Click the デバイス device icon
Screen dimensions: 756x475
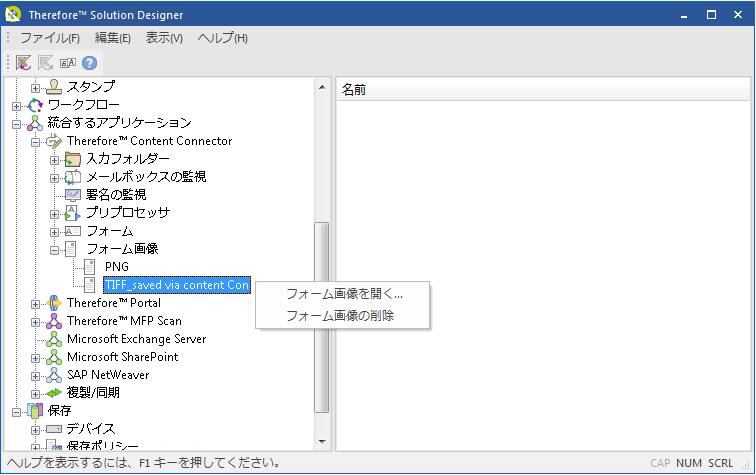click(54, 429)
